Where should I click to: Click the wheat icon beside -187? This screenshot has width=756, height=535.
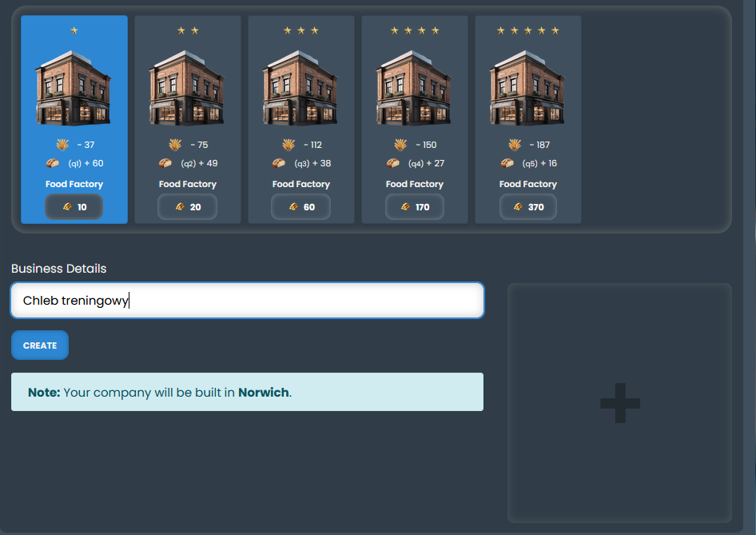pos(515,145)
